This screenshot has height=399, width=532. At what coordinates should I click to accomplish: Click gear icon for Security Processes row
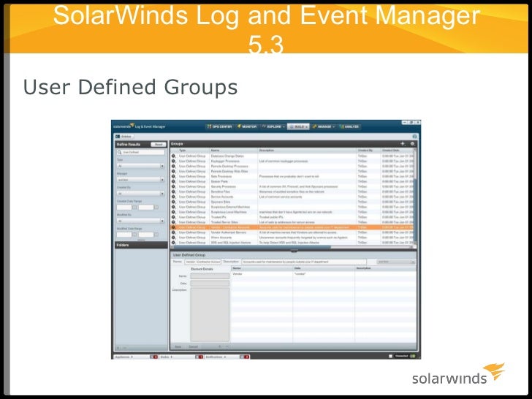[x=173, y=186]
